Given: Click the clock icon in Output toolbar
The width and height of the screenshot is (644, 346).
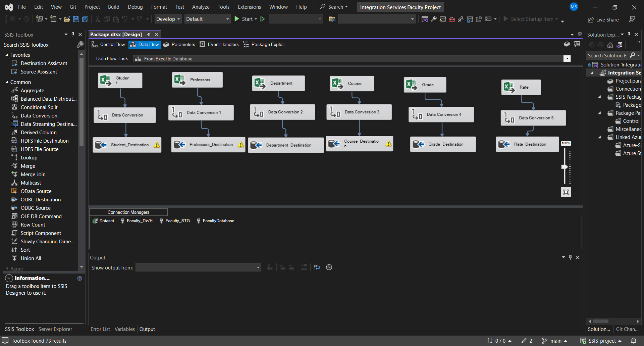Looking at the screenshot, I should (329, 267).
